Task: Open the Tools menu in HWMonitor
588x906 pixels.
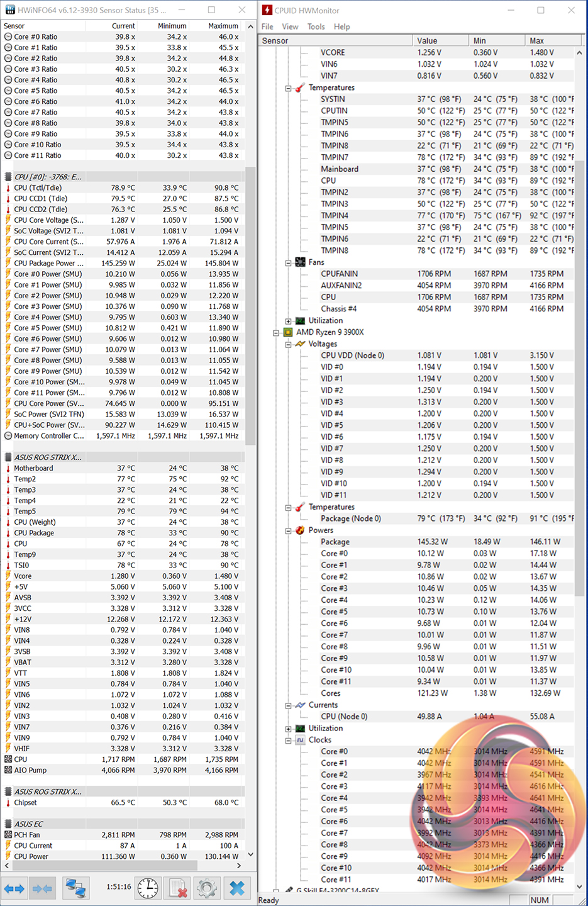Action: point(316,26)
